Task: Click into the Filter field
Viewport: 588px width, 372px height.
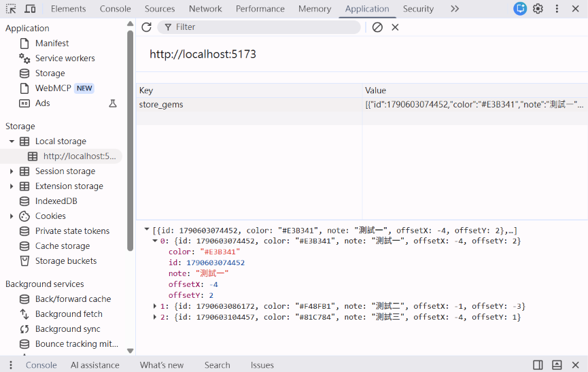Action: (x=259, y=27)
